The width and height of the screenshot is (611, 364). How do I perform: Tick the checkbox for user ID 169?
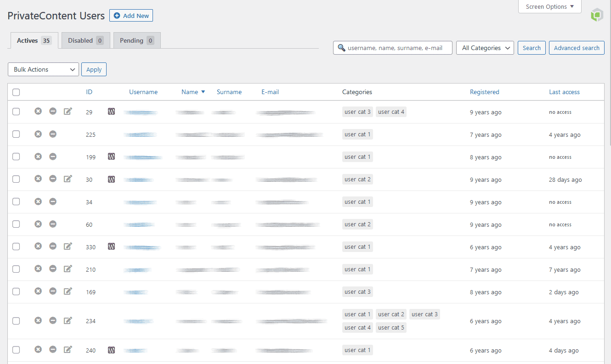(x=16, y=291)
